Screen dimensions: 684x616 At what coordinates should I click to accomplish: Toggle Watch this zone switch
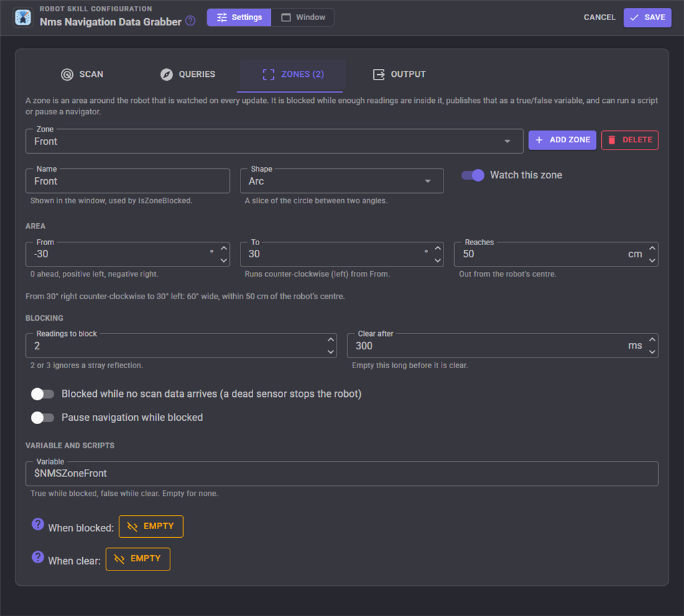(x=473, y=175)
